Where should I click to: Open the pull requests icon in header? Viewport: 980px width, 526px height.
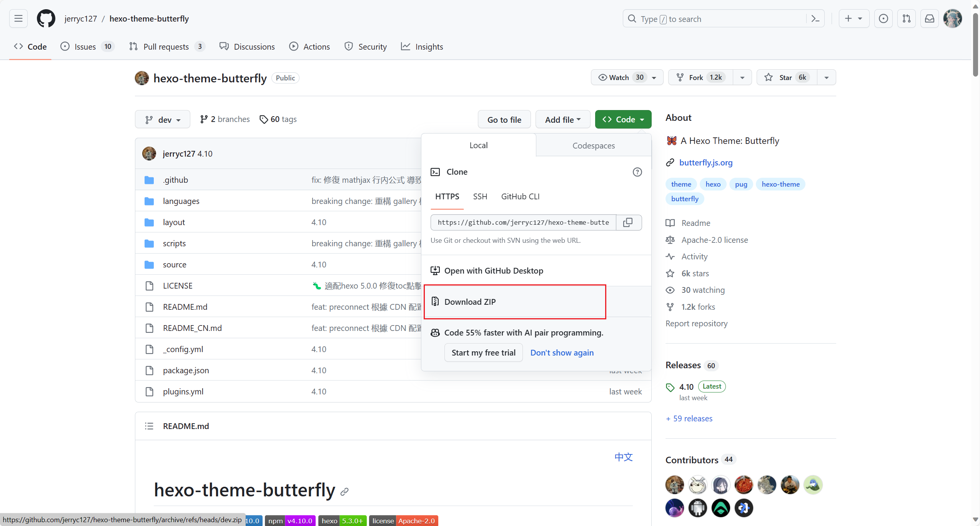pos(906,18)
